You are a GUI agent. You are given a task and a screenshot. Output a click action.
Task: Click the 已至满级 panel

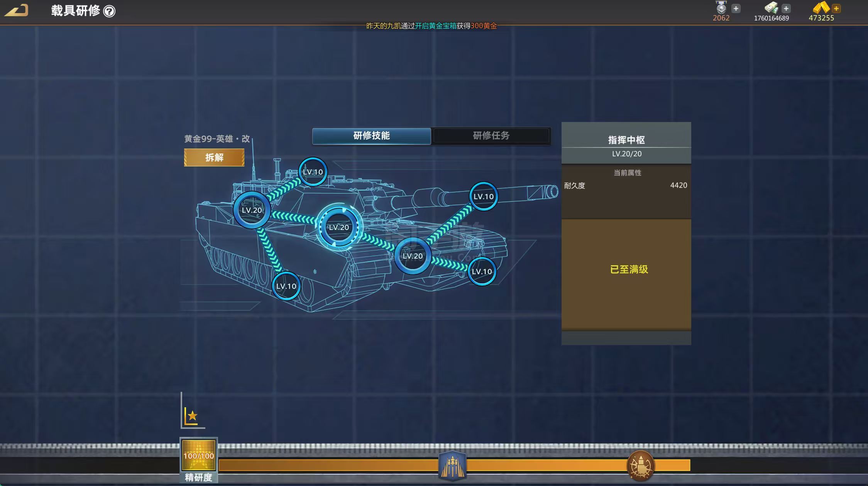point(629,269)
